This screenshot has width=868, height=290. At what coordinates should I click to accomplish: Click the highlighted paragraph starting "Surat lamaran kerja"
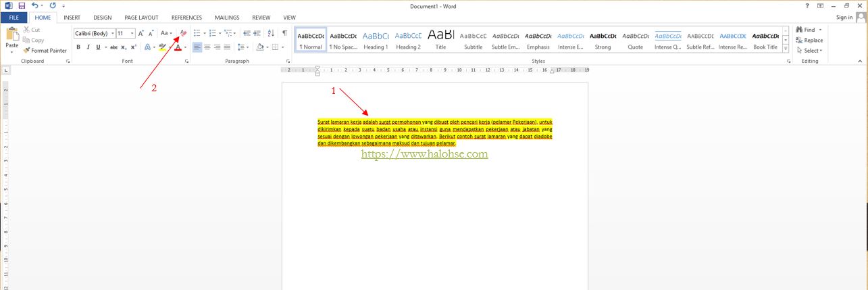click(x=435, y=132)
